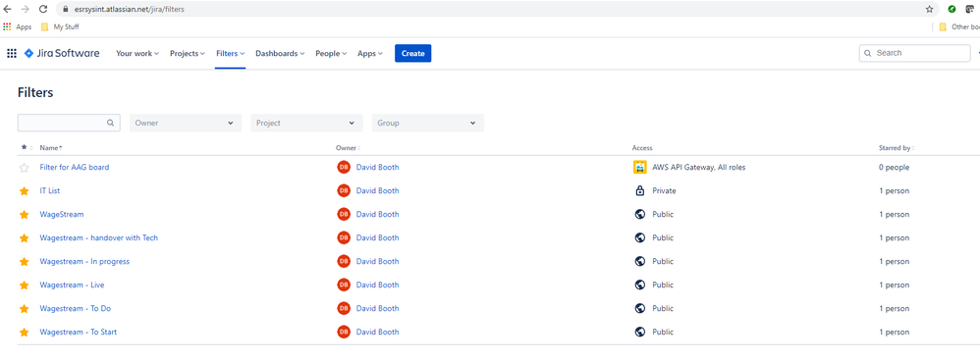Open the WageStream filter link
The height and width of the screenshot is (361, 980).
click(62, 214)
